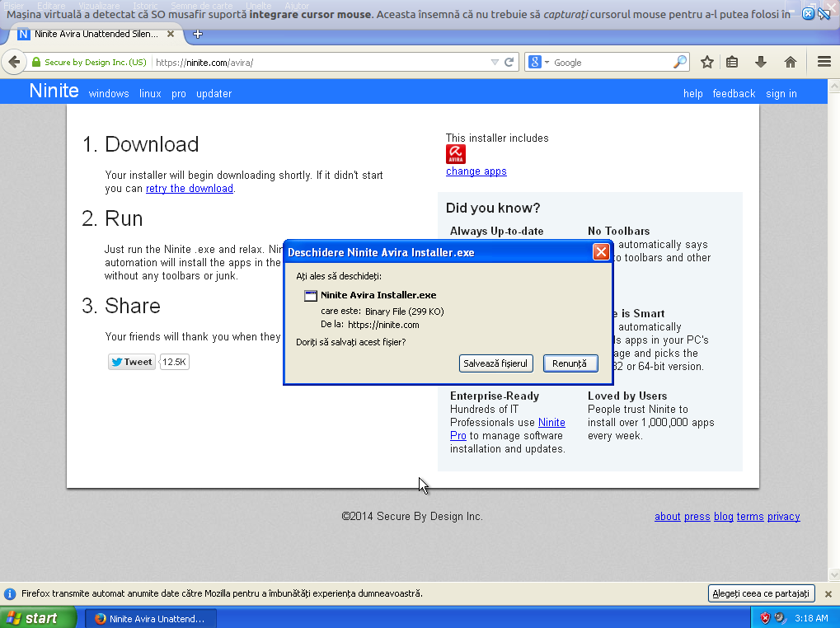Click the system tray icon beside the clock
The image size is (840, 628).
pos(780,618)
